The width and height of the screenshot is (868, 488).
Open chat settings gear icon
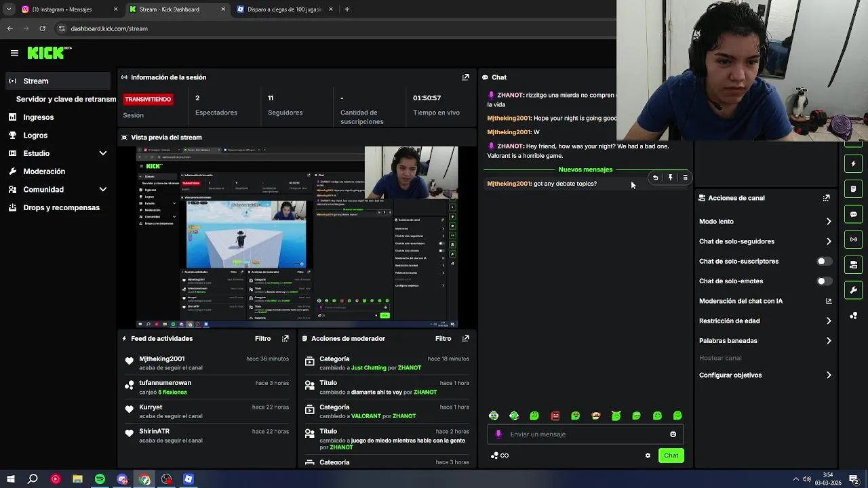648,455
